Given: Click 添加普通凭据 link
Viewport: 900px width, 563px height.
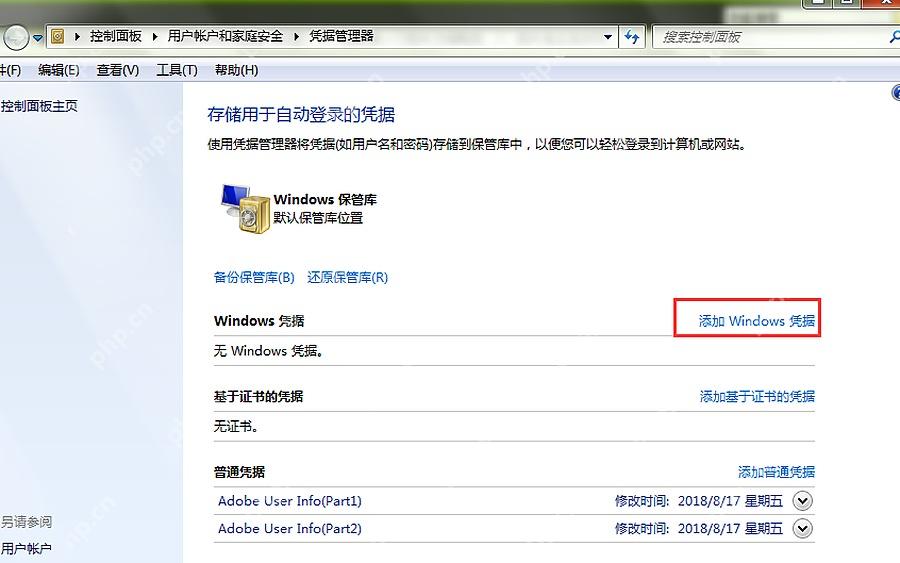Looking at the screenshot, I should click(776, 472).
